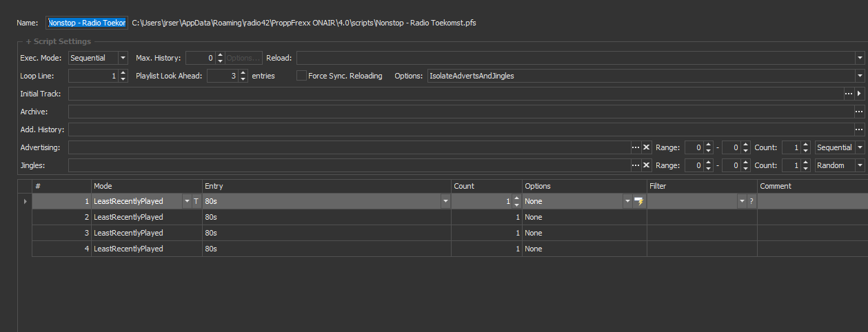868x332 pixels.
Task: Select row 2 LeastRecentlyPlayed mode cell
Action: (x=147, y=217)
